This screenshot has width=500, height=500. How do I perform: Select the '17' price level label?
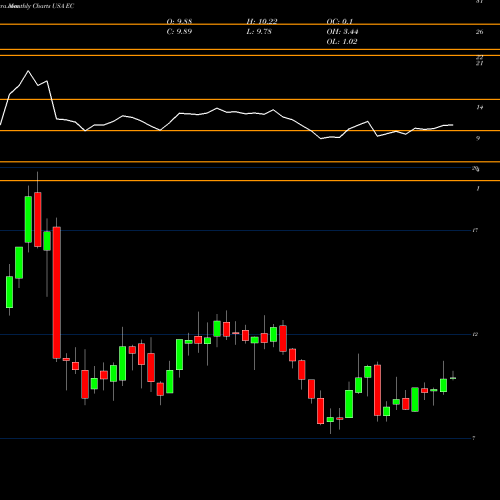[x=475, y=230]
